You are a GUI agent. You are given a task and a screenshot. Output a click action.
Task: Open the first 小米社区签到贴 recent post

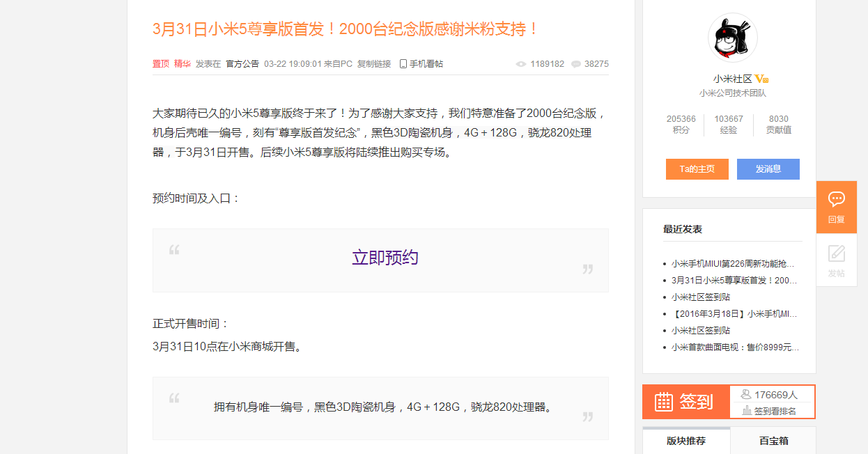pos(701,297)
